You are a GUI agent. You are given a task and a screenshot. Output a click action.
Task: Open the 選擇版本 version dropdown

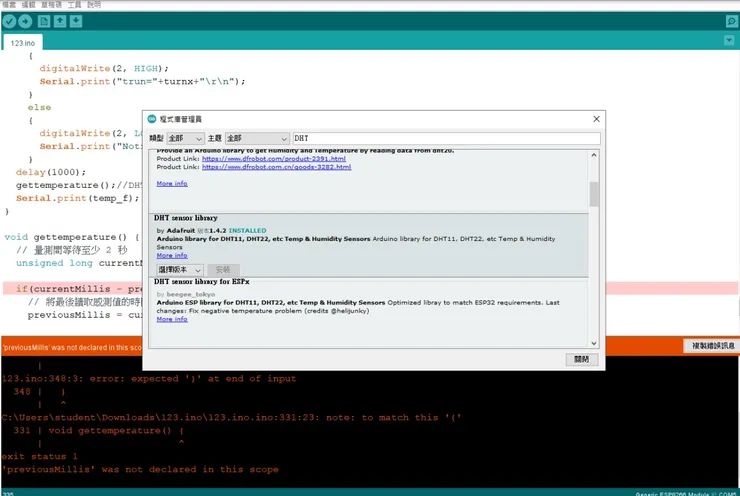click(179, 269)
